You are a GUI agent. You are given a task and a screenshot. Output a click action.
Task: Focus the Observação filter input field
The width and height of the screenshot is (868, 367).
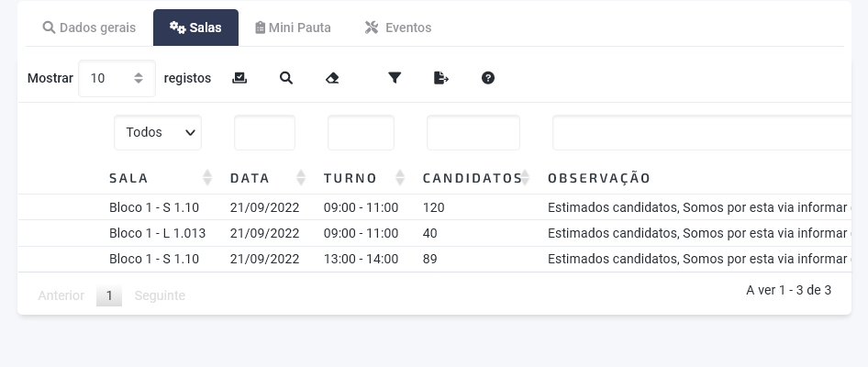[701, 132]
